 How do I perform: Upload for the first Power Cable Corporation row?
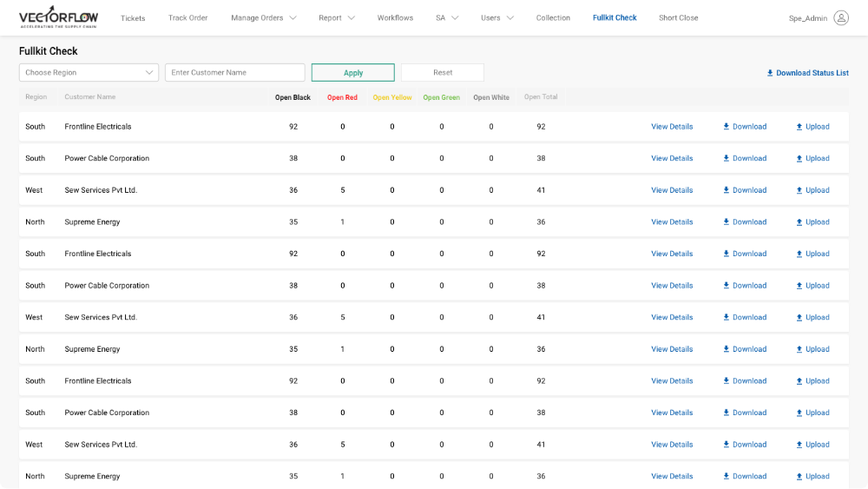[x=812, y=159]
